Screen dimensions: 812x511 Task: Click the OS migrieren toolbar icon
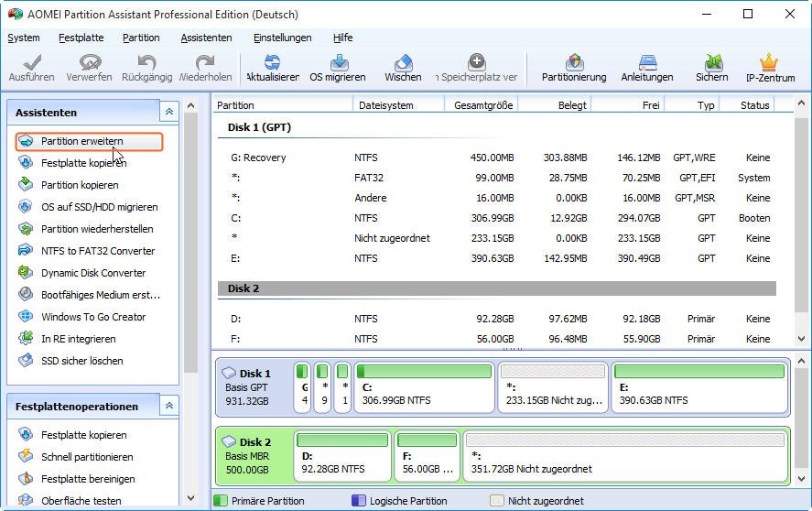coord(337,63)
